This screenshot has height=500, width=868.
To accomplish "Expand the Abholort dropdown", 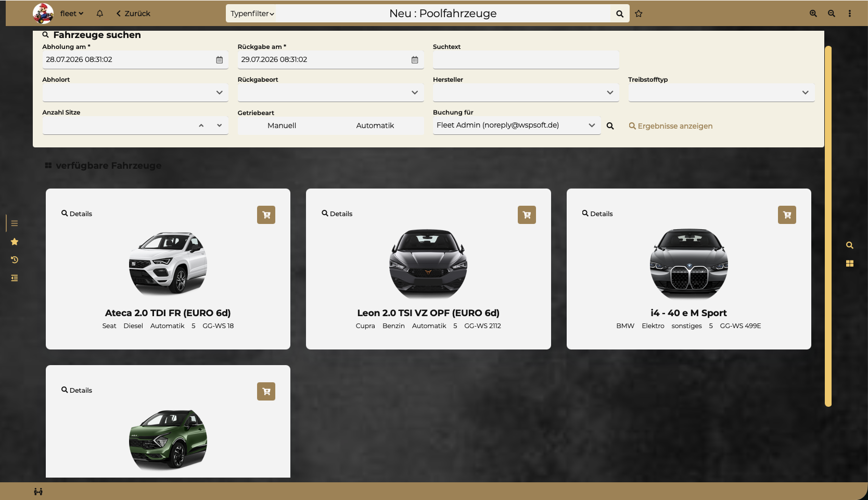I will point(220,93).
